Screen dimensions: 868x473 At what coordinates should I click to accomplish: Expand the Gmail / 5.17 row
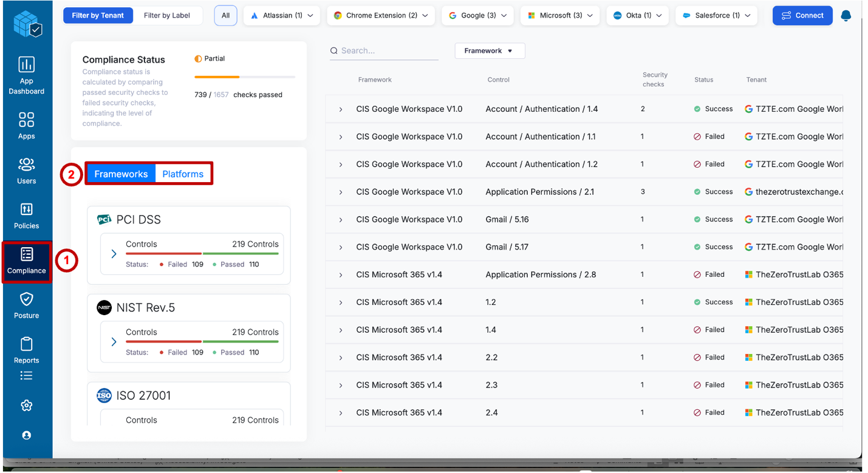(x=341, y=247)
